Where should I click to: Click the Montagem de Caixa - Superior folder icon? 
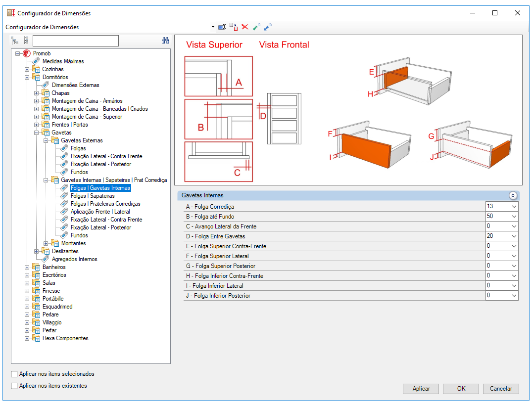coord(46,117)
